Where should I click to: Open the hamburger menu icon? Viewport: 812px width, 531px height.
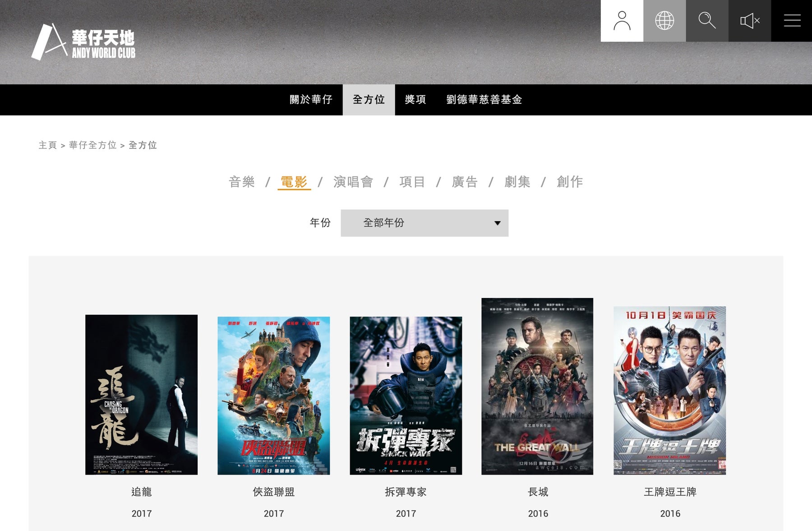pos(792,21)
